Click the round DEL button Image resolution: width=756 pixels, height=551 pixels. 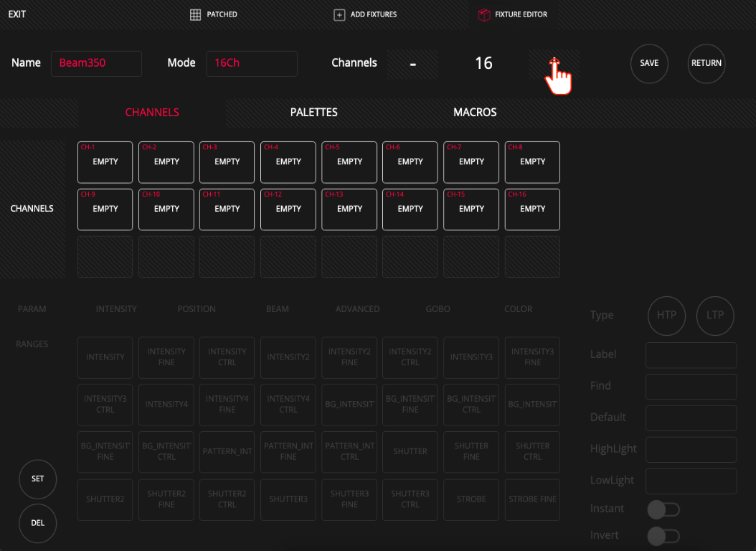(37, 524)
